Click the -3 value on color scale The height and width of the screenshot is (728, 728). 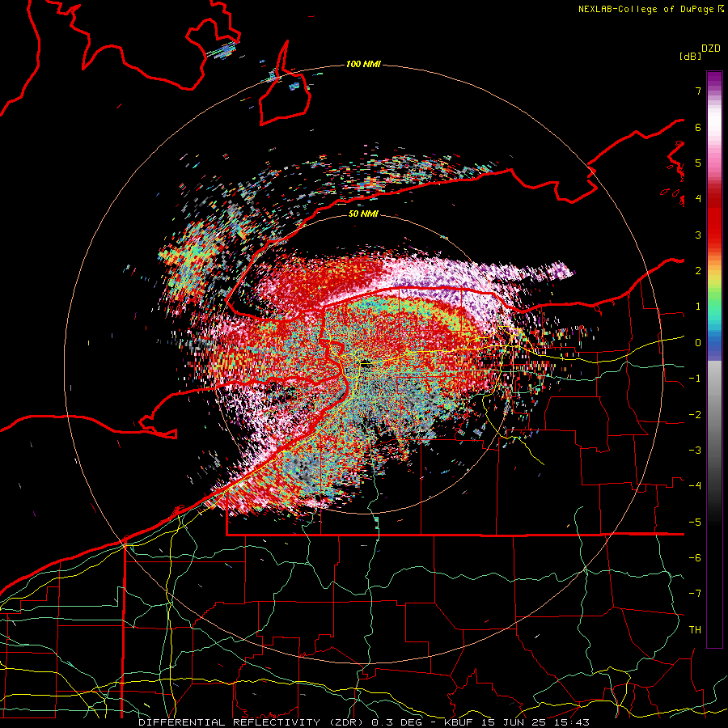coord(695,451)
